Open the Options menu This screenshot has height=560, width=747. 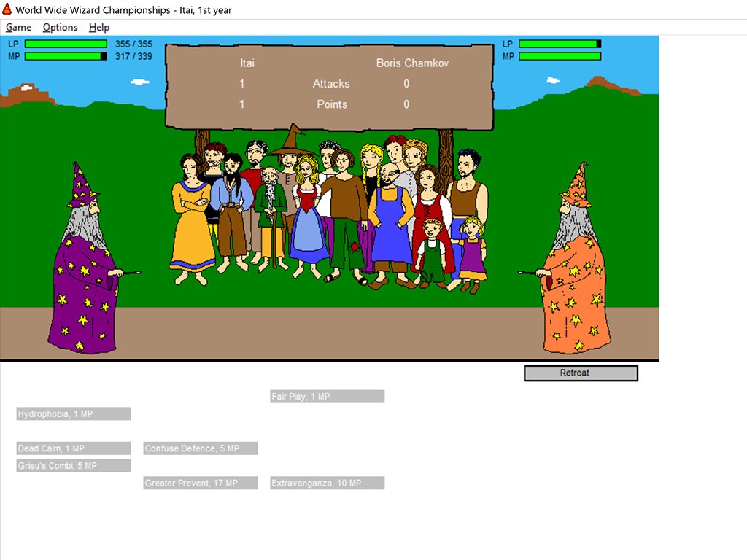60,27
